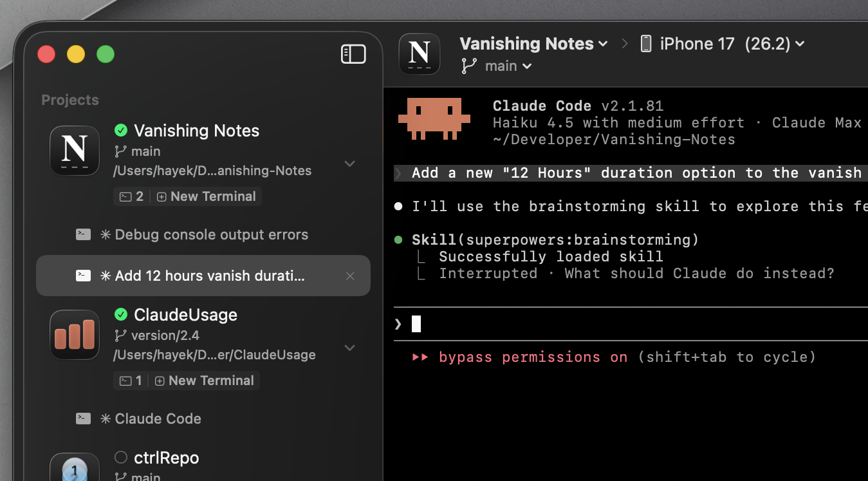Click the green status check on ClaudeUsage
This screenshot has width=868, height=481.
[121, 314]
